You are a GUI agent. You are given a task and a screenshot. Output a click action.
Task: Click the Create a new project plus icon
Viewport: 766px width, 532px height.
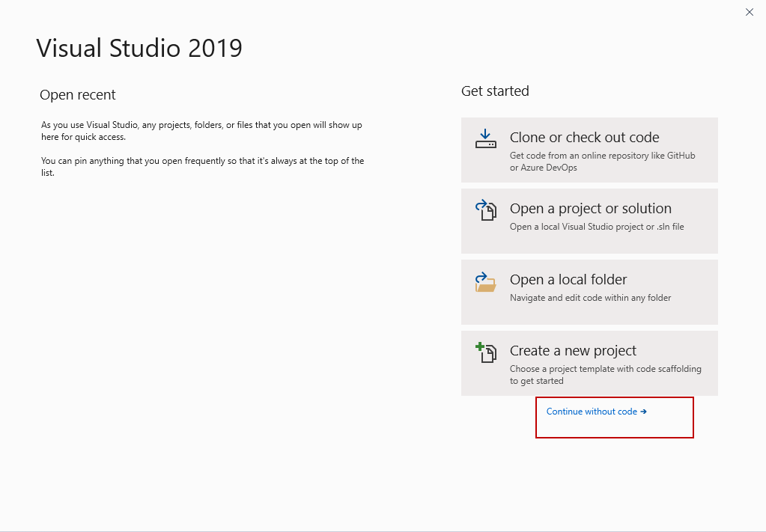[x=485, y=352]
